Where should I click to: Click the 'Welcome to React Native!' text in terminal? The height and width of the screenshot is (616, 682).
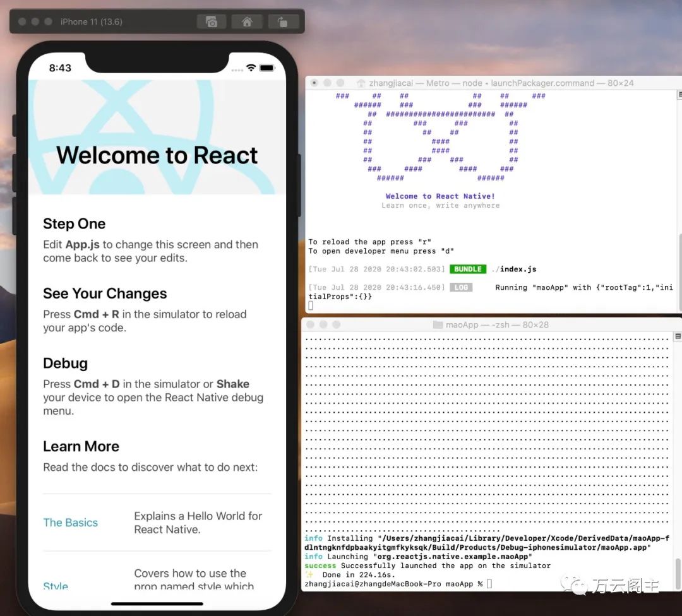click(x=440, y=196)
